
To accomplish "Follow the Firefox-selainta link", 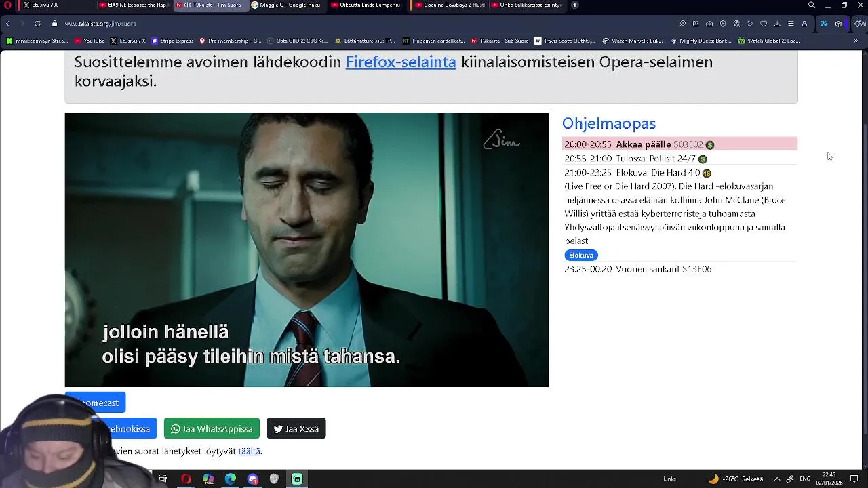I will [x=401, y=62].
